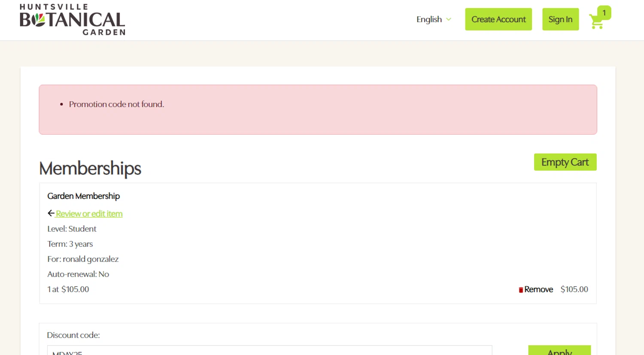
Task: Click the $105.00 price beside Remove
Action: click(574, 289)
